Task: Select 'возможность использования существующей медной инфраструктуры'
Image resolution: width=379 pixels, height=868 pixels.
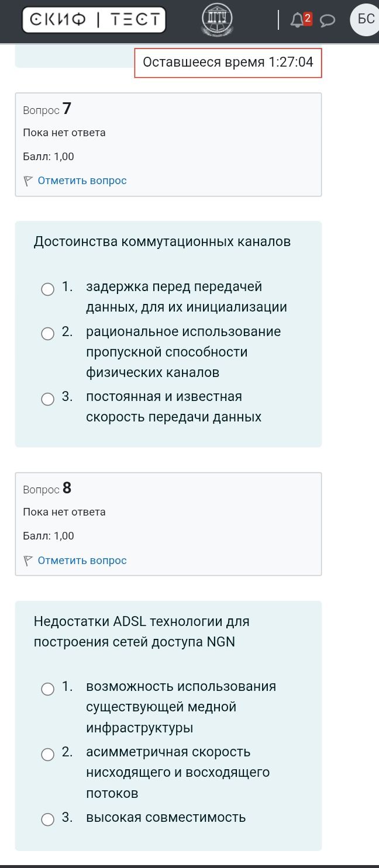Action: point(47,689)
